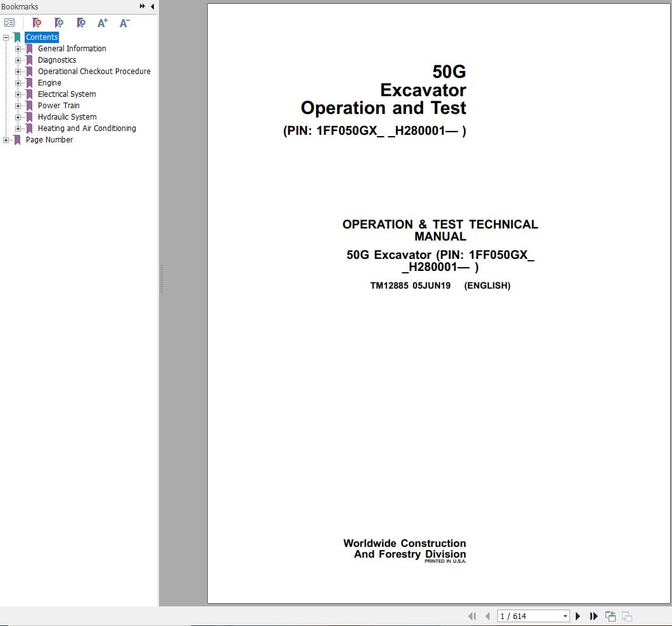Open Operational Checkout Procedure bookmark
The image size is (672, 626).
click(94, 71)
